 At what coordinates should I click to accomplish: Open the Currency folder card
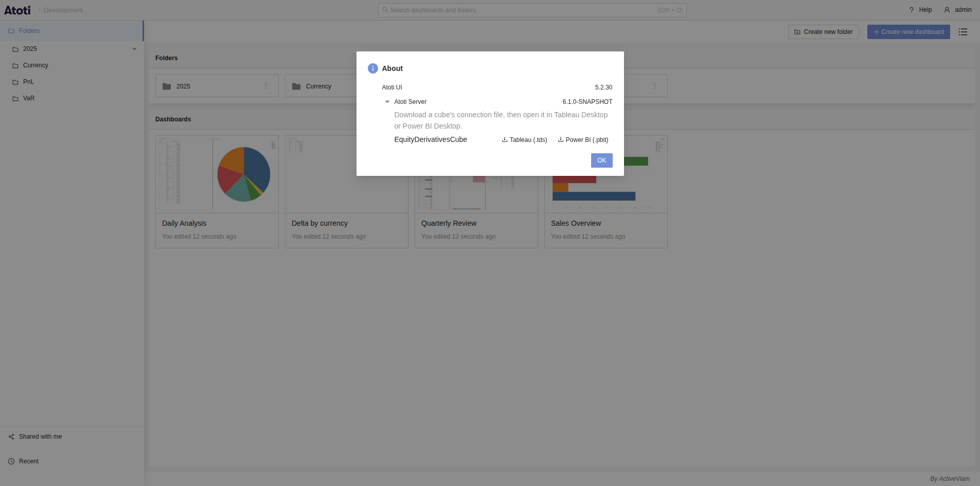coord(320,86)
